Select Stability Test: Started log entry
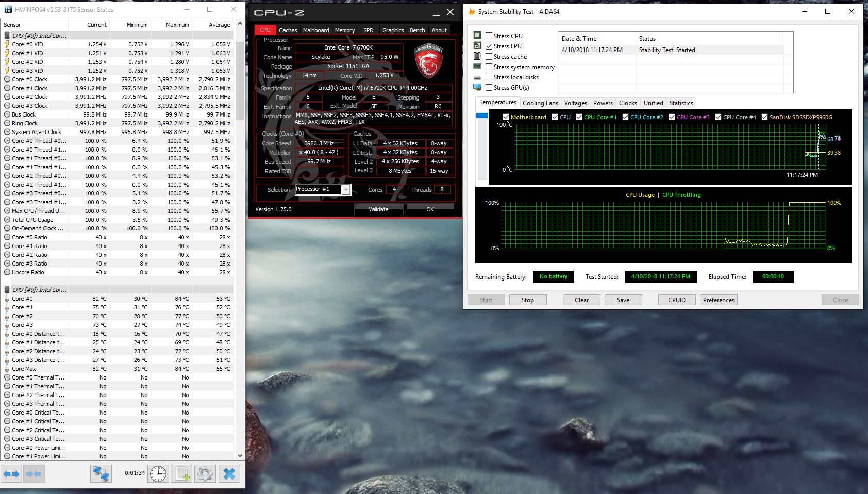The height and width of the screenshot is (494, 868). coord(670,50)
